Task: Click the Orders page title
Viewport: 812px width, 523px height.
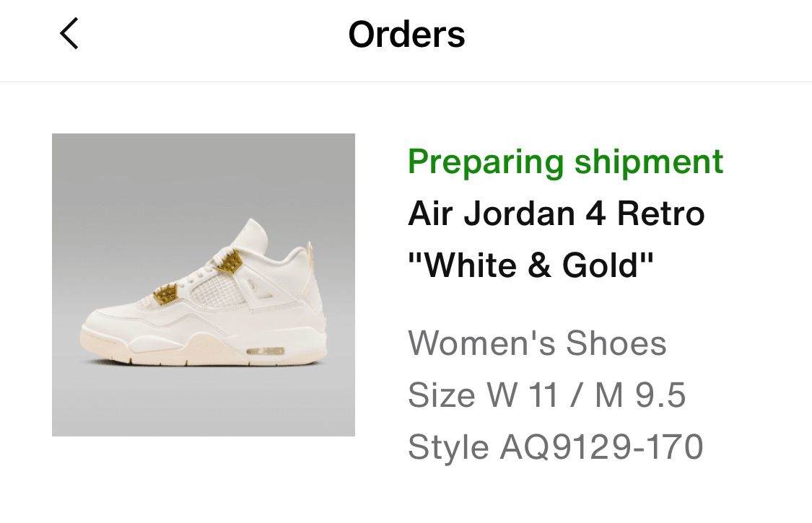Action: 406,34
